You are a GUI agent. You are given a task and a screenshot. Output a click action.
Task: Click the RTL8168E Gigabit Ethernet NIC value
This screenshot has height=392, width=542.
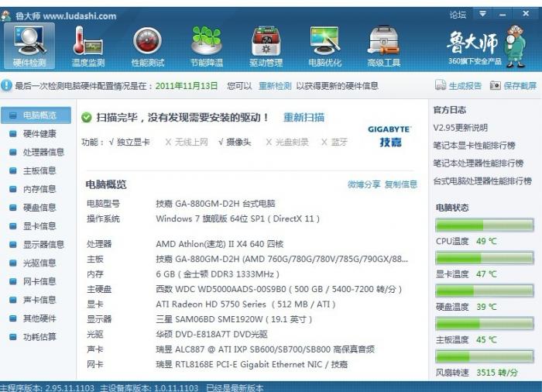tap(252, 364)
